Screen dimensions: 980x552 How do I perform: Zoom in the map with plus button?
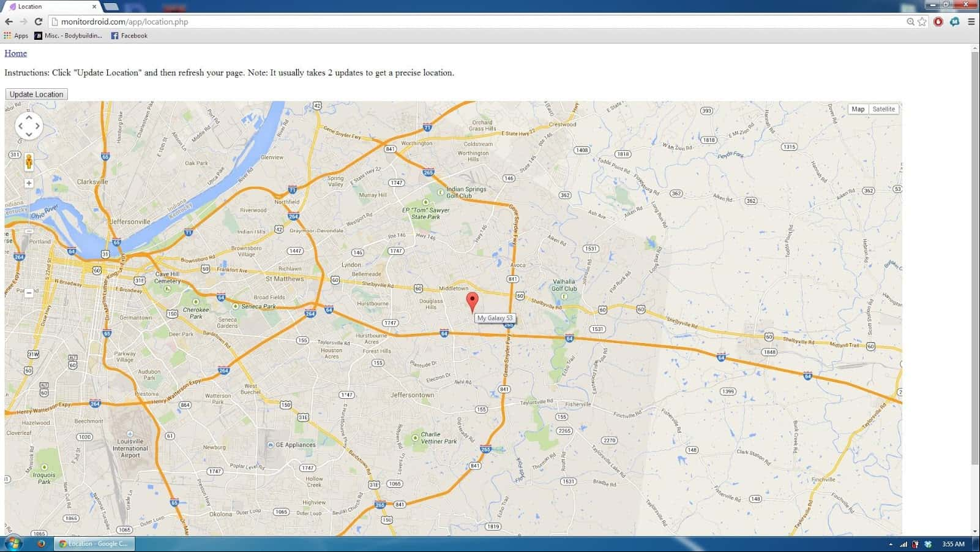click(29, 183)
